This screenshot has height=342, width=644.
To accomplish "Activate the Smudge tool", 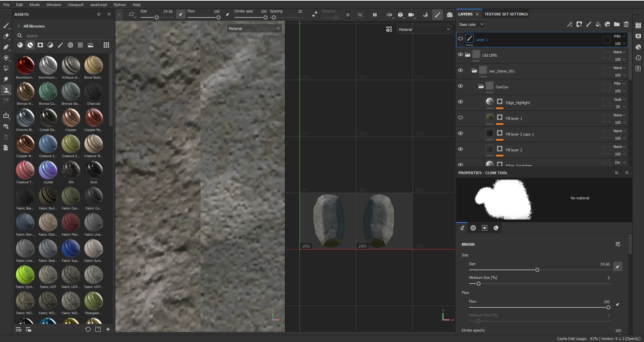I will tap(6, 79).
